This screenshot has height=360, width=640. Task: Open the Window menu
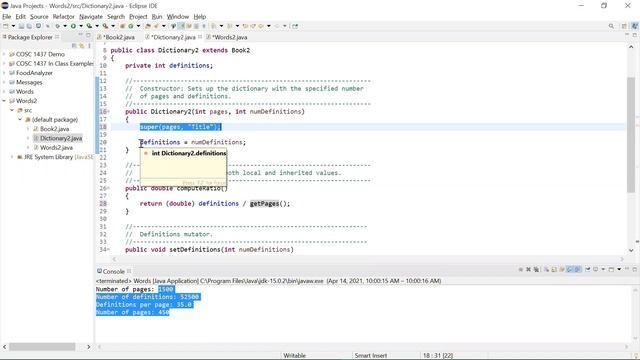pyautogui.click(x=178, y=17)
